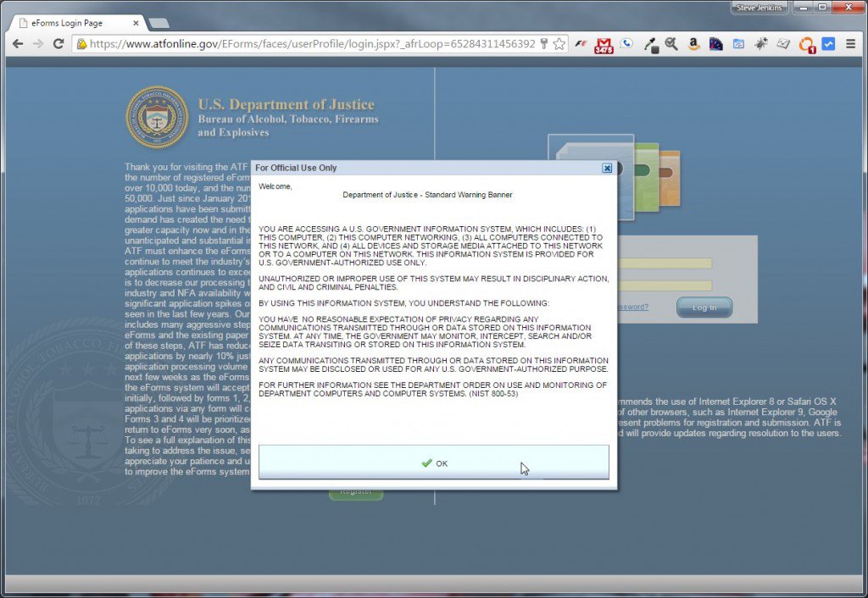This screenshot has height=598, width=868.
Task: Click the Amazon extension icon
Action: tap(693, 43)
